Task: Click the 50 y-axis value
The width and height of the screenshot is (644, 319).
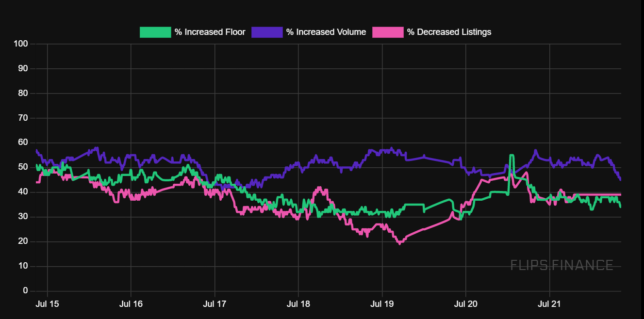Action: (x=23, y=168)
